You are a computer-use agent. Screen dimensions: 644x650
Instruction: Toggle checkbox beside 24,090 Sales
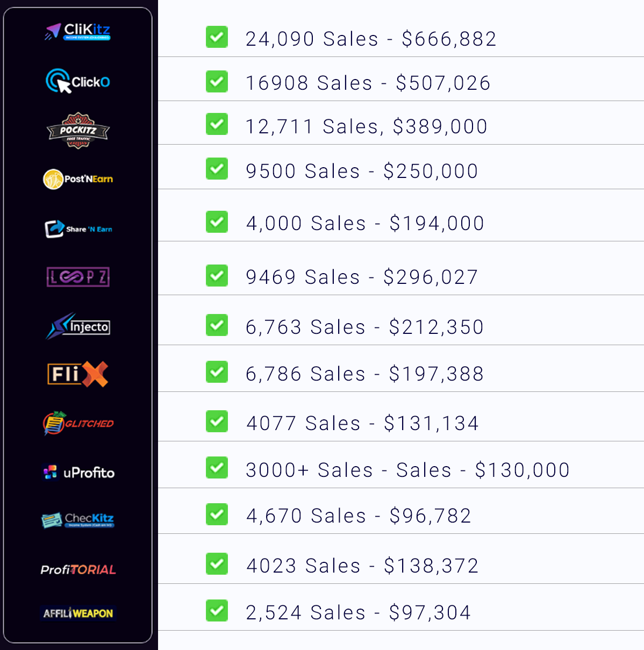(217, 37)
